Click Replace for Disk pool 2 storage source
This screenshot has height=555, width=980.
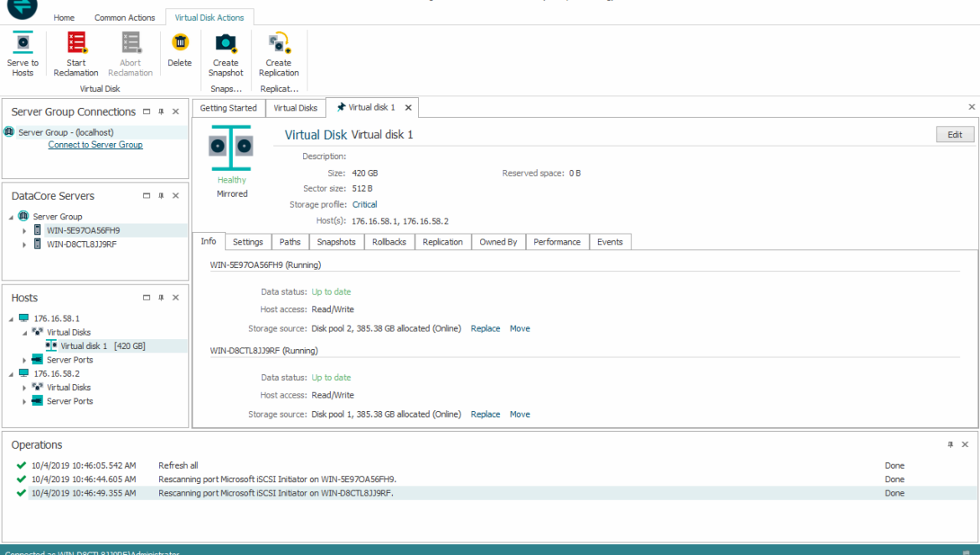(x=486, y=328)
